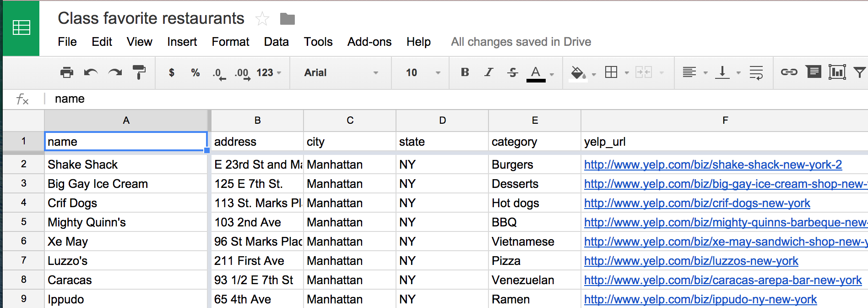
Task: Select column A header
Action: [x=126, y=121]
